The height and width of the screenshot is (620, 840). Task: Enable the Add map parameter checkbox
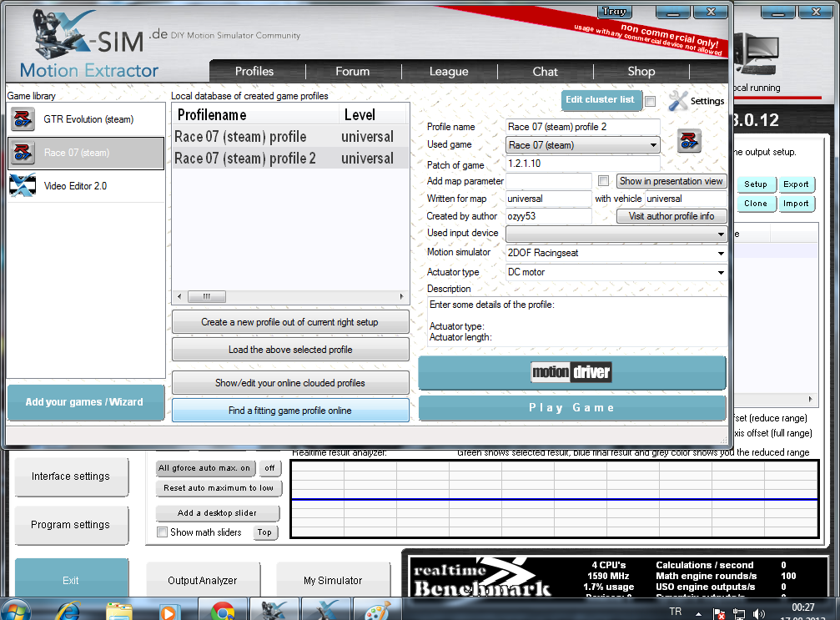pyautogui.click(x=603, y=181)
